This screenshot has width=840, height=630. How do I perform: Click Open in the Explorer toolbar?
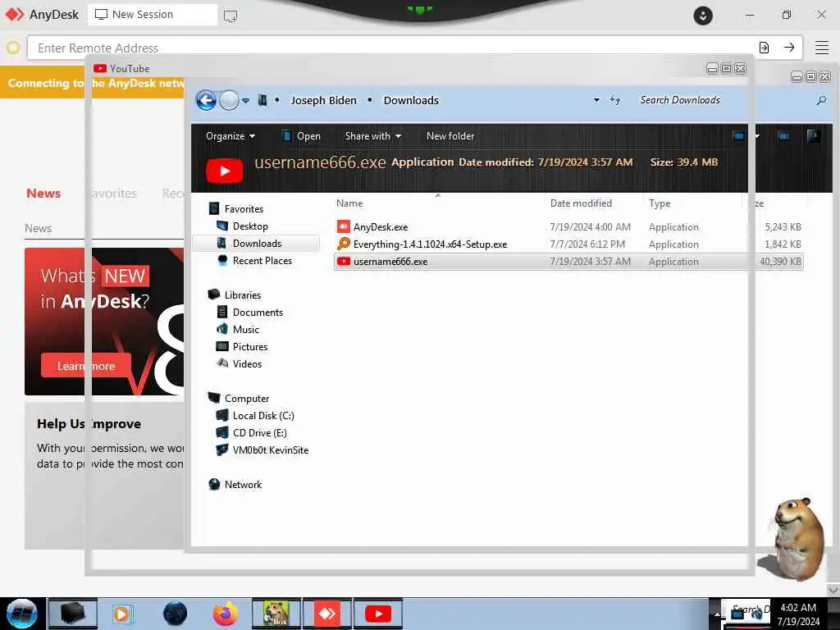click(x=302, y=136)
